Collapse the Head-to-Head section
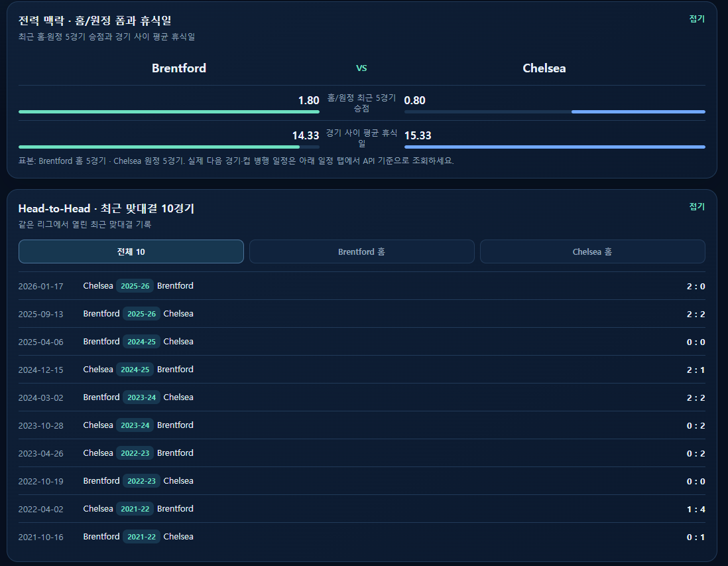Image resolution: width=728 pixels, height=566 pixels. point(697,206)
